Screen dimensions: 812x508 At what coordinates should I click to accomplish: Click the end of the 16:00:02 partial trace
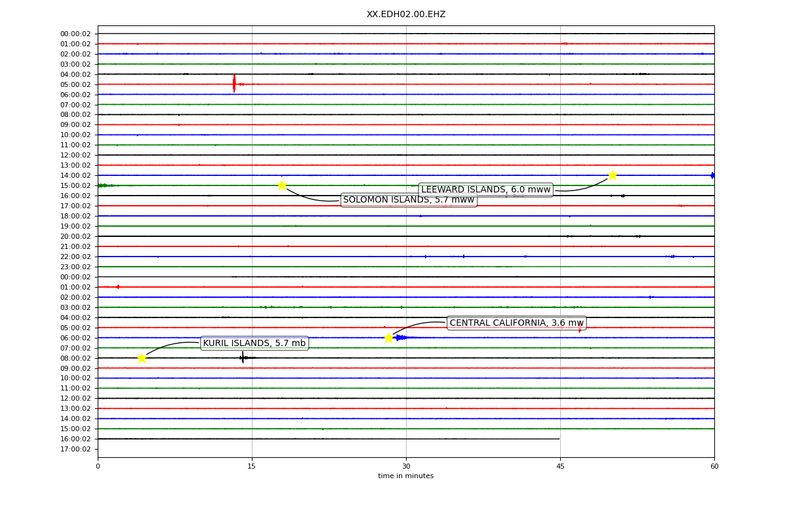[559, 439]
